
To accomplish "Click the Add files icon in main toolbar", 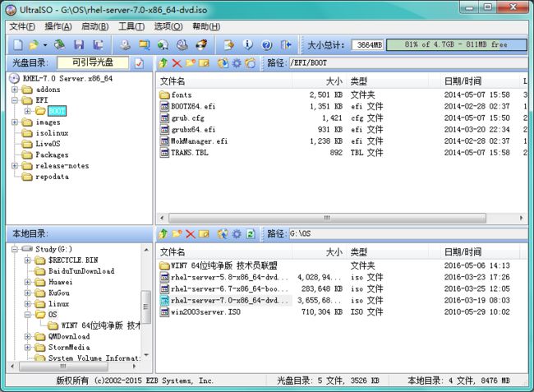I will pos(229,44).
